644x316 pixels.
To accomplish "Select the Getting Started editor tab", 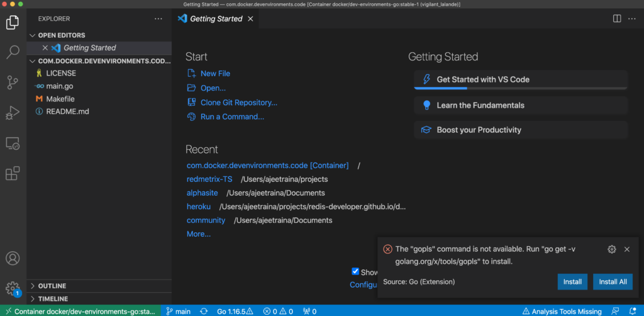I will 215,19.
